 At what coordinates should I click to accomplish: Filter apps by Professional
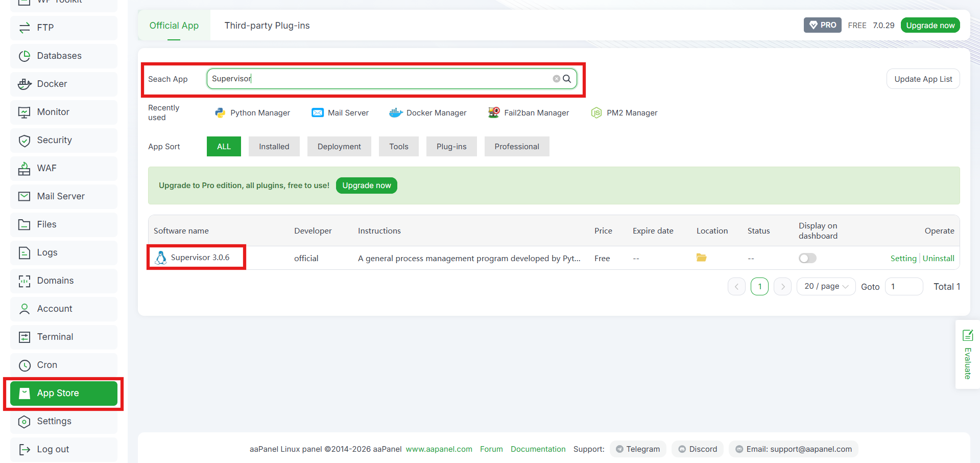click(517, 147)
